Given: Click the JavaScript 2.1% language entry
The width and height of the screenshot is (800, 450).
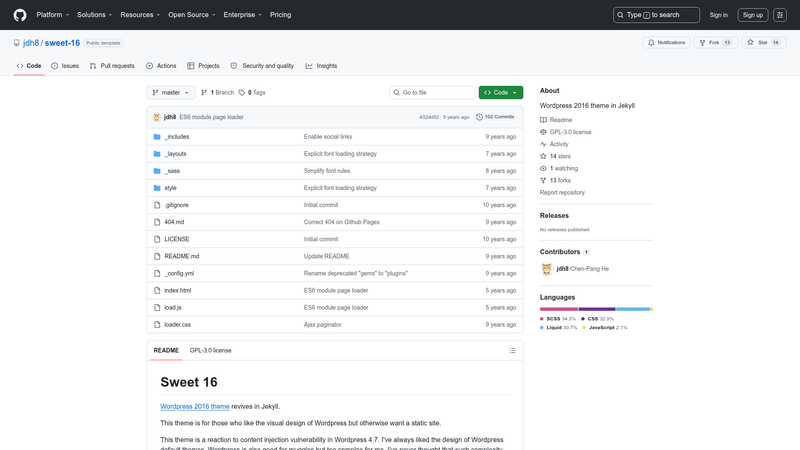Looking at the screenshot, I should (x=605, y=328).
